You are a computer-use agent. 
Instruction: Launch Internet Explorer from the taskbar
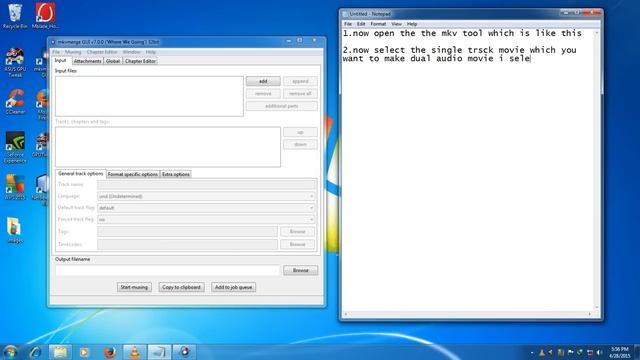(x=35, y=352)
